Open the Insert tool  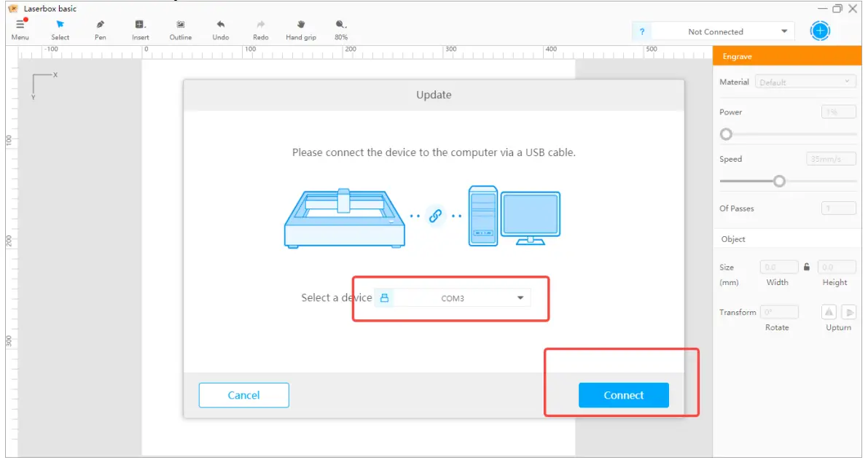(x=140, y=24)
